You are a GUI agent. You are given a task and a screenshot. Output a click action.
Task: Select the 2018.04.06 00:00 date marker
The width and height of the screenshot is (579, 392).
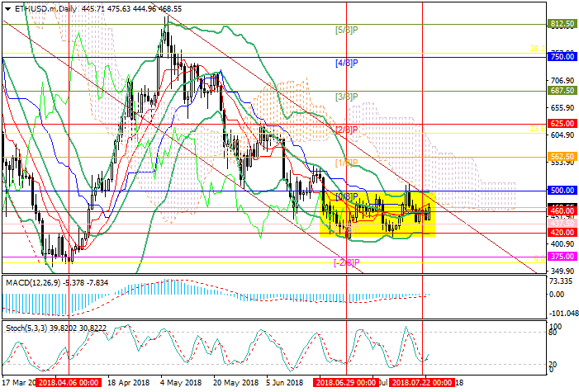point(69,382)
